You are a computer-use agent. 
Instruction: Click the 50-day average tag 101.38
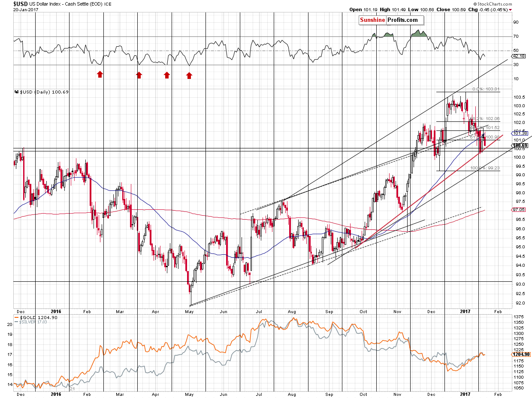(x=519, y=133)
